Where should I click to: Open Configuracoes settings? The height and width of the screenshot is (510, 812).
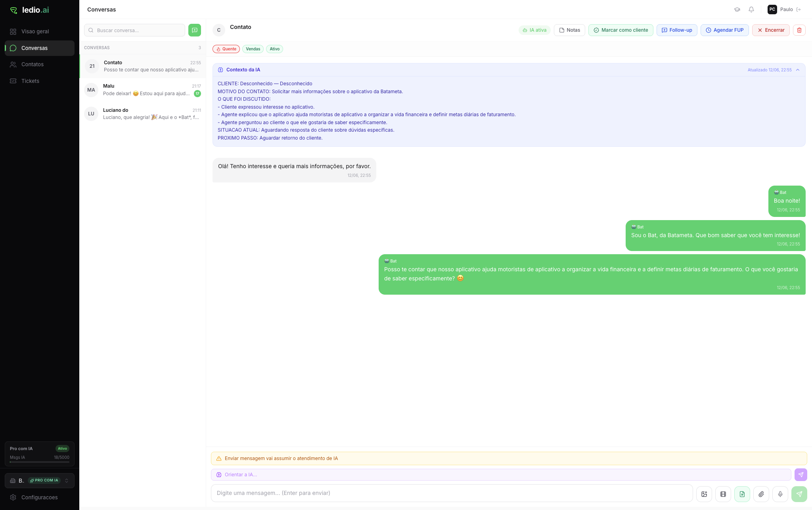coord(40,497)
